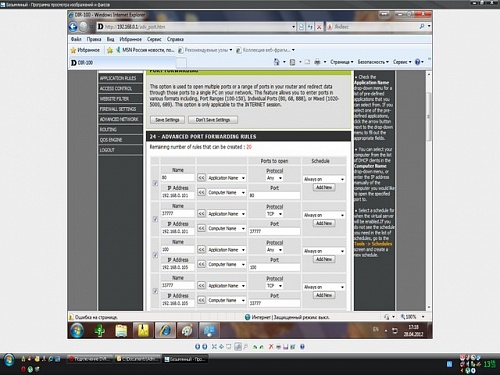Click the Don't Save Settings button

[213, 120]
